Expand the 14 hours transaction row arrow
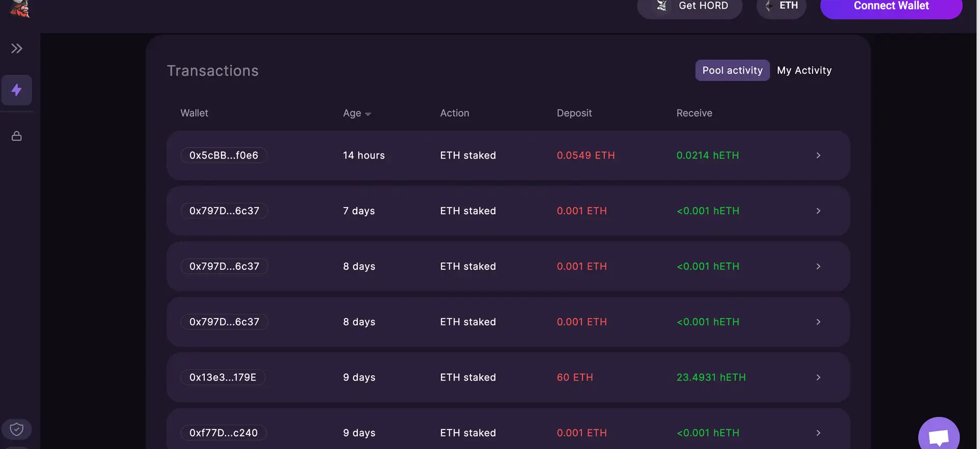The width and height of the screenshot is (980, 449). (x=818, y=155)
